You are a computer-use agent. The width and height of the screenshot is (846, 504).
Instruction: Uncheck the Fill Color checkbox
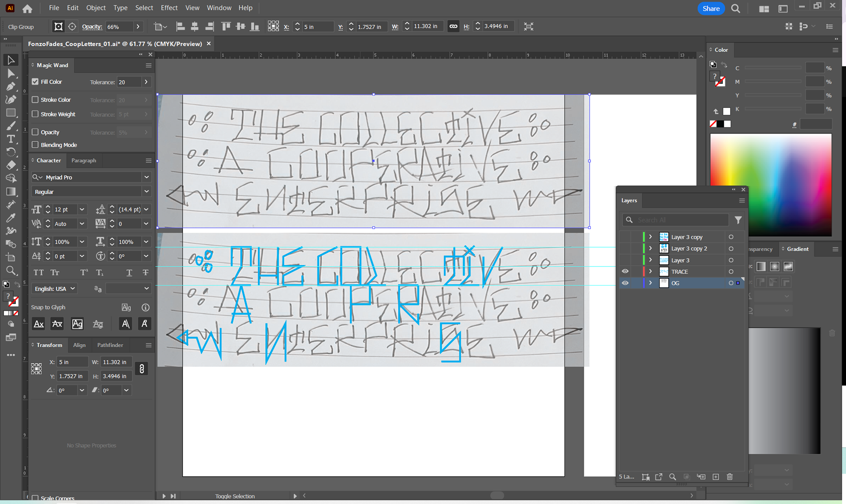(x=35, y=82)
